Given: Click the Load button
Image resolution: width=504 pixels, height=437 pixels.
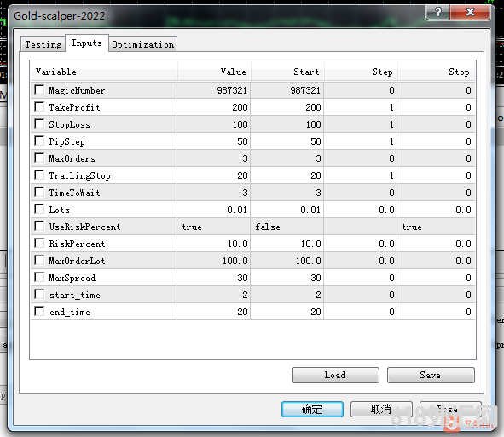Looking at the screenshot, I should click(335, 375).
